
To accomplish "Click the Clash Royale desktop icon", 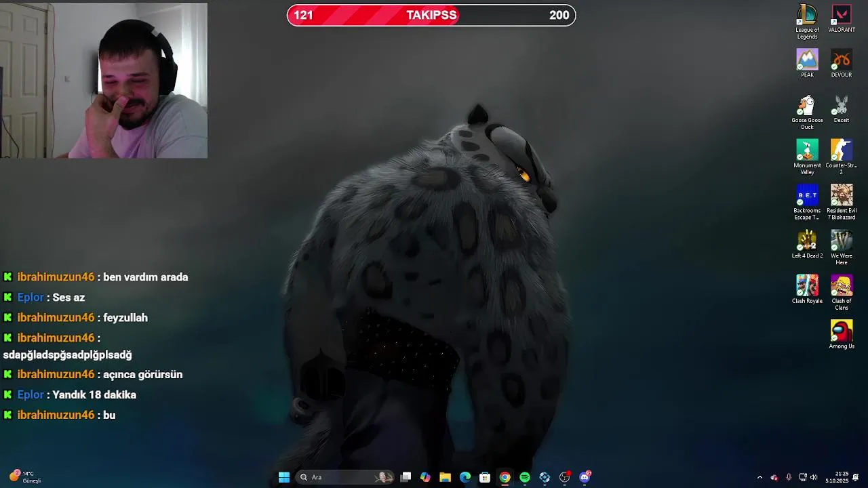I will [807, 289].
